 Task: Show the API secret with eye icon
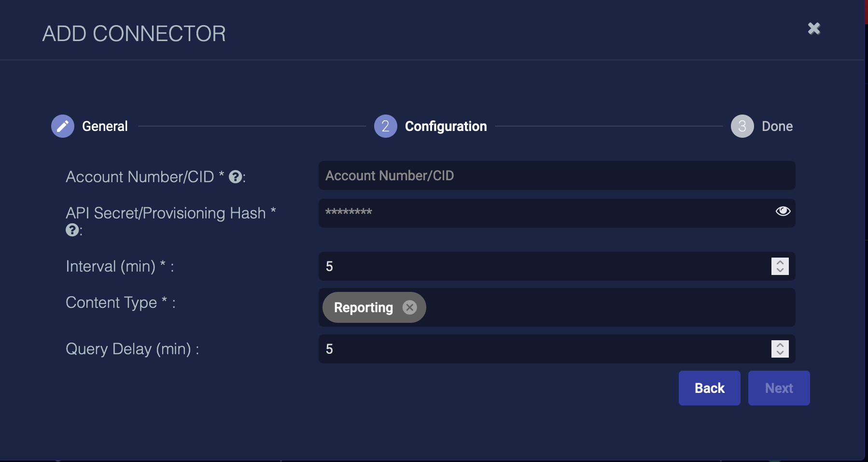(783, 211)
